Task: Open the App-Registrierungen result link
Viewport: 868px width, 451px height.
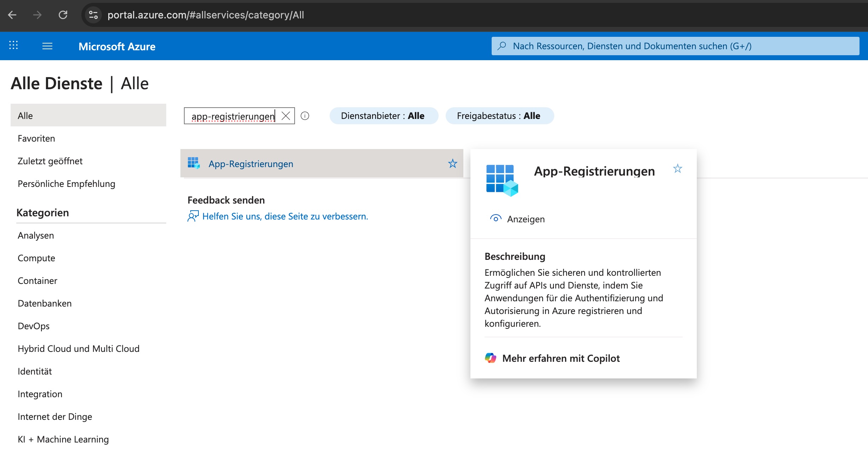Action: click(x=251, y=164)
